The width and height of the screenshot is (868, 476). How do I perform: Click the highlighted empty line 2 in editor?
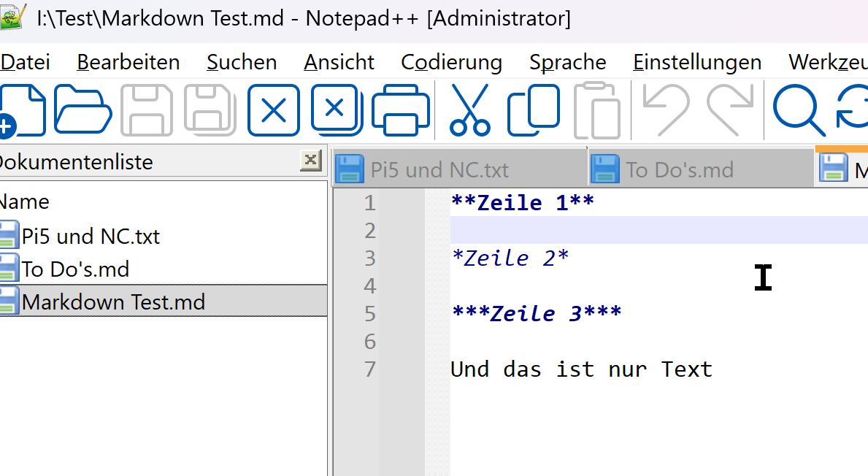[x=658, y=230]
